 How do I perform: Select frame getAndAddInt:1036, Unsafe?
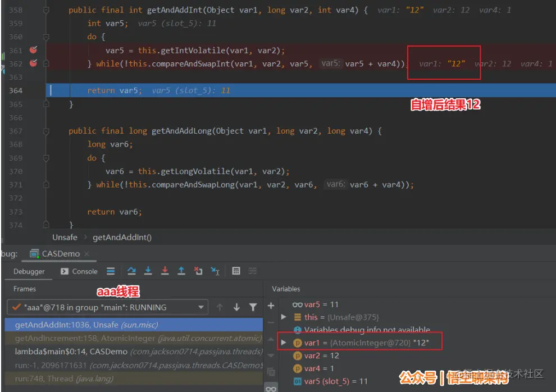click(134, 325)
